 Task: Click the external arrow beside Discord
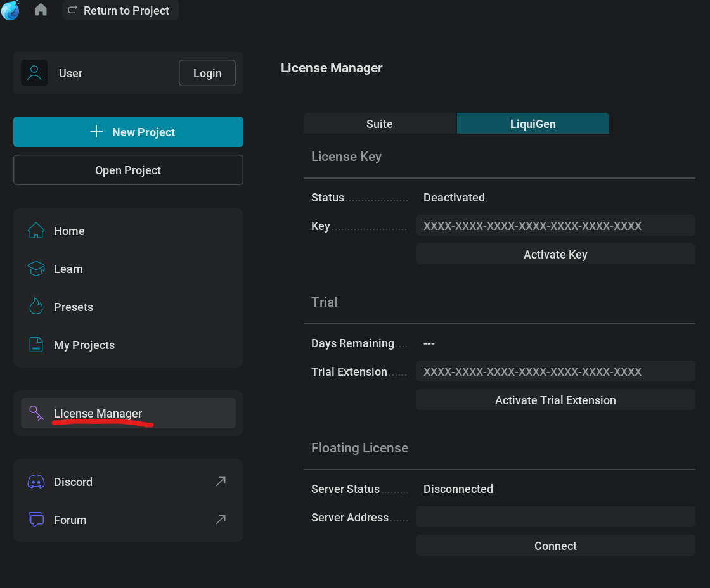221,481
